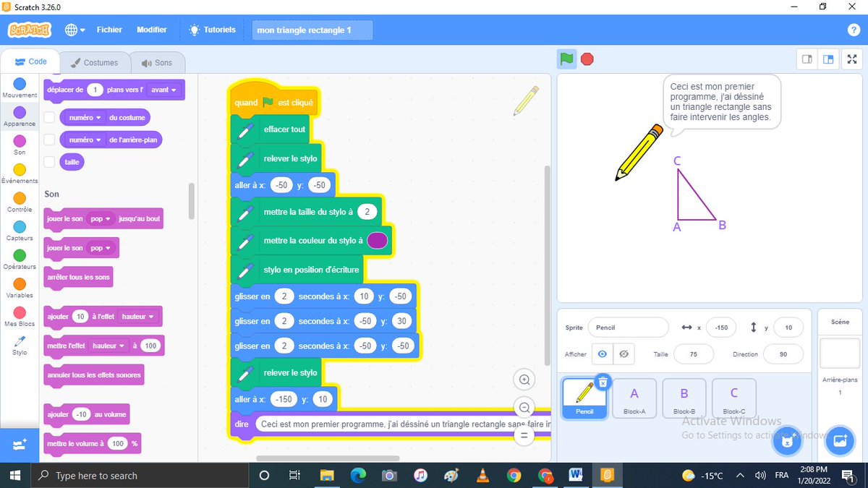Click the Sprite name field Pencil
This screenshot has height=488, width=868.
point(628,328)
